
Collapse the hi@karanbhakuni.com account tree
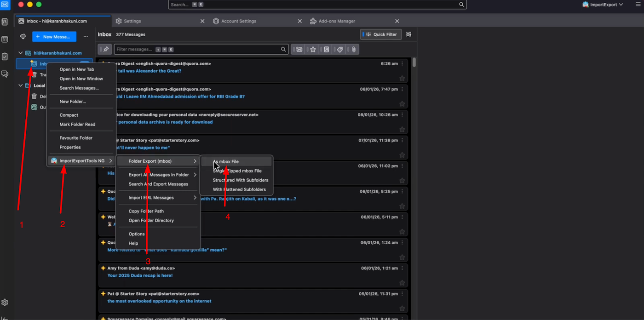click(20, 53)
